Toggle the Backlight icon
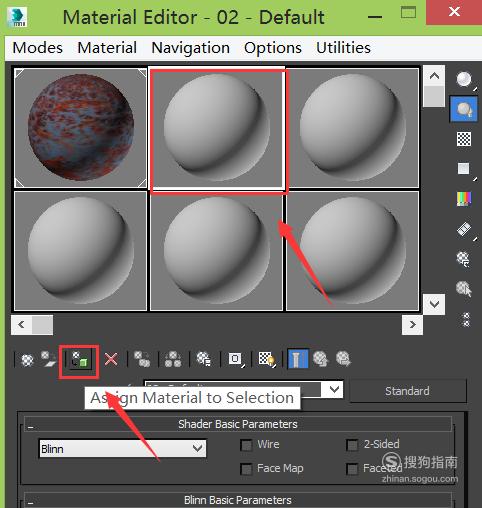 click(464, 109)
